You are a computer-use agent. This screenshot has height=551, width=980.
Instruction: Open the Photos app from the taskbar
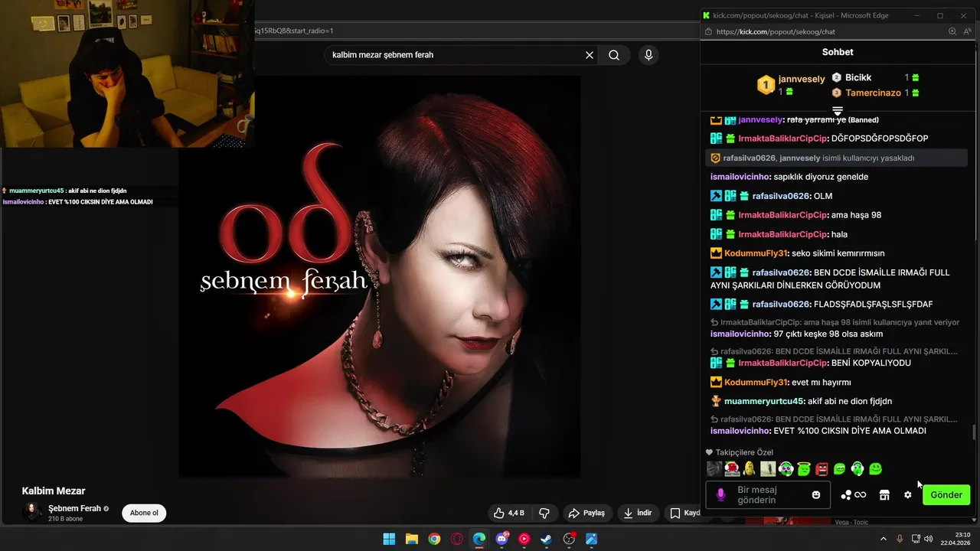pos(592,539)
